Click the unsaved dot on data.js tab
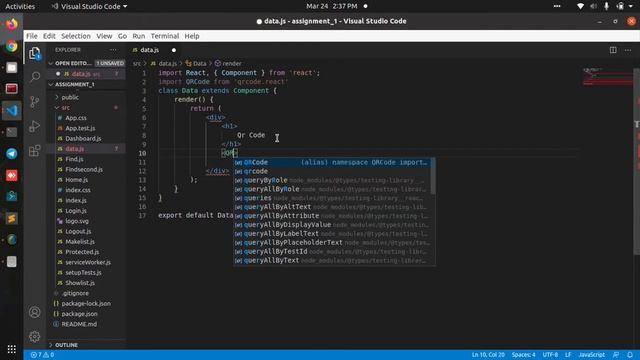640x360 pixels. 174,50
